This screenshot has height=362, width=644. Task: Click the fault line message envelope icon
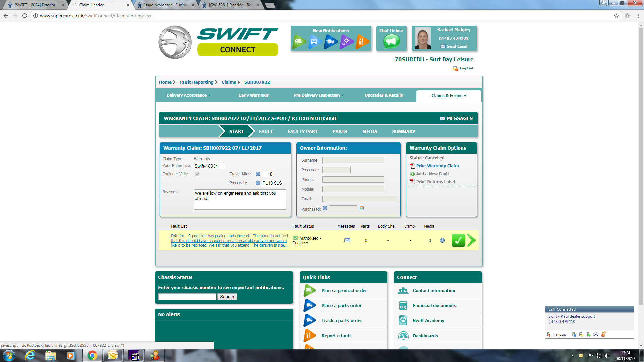coord(347,240)
